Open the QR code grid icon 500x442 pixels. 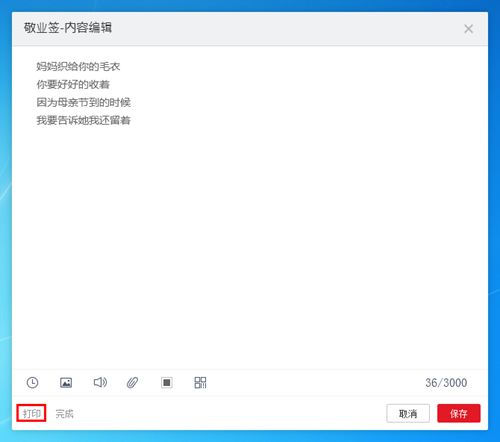(200, 382)
